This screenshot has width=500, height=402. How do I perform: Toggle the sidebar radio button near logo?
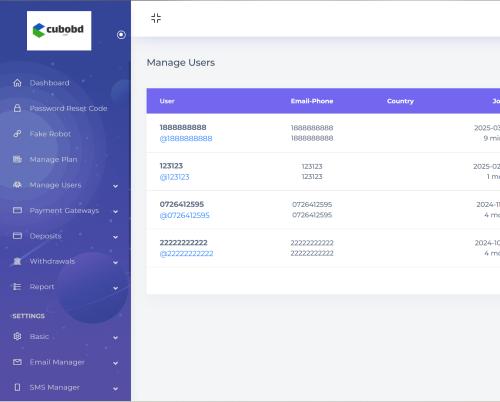[x=121, y=35]
